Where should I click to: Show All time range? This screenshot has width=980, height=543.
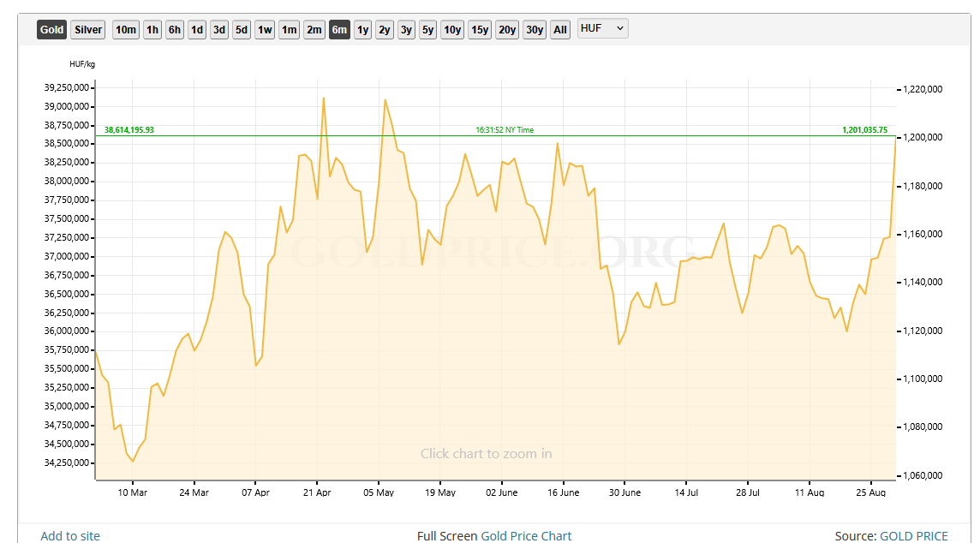point(560,29)
